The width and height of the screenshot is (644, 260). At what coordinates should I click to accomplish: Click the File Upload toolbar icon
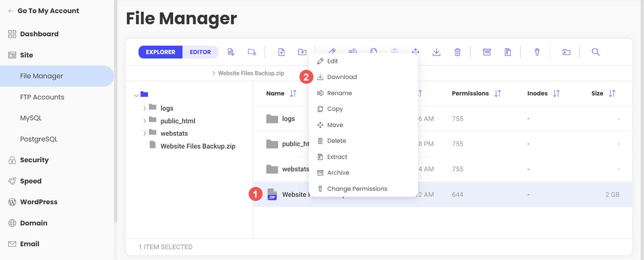(281, 52)
